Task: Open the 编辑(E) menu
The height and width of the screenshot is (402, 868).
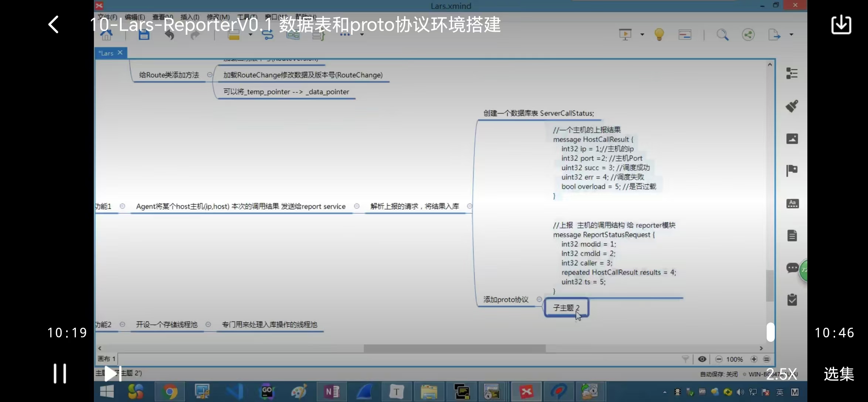Action: [x=135, y=17]
